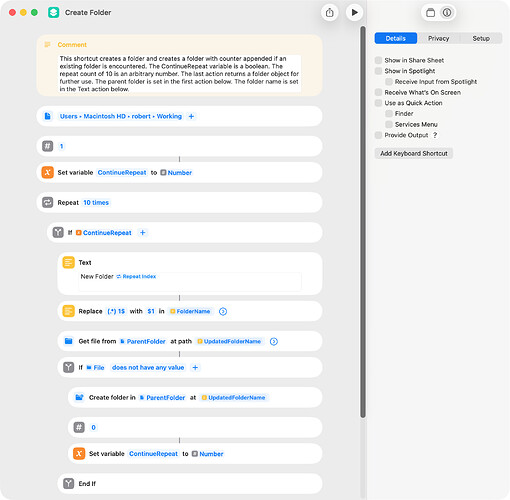Click the number icon beside value 1
Screen dimensions: 510x500
[x=47, y=146]
